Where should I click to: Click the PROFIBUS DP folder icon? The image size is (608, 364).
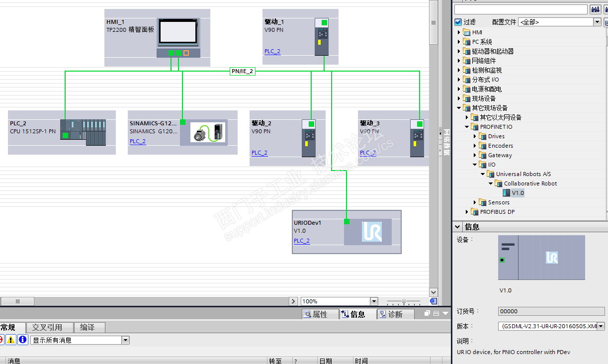(475, 212)
